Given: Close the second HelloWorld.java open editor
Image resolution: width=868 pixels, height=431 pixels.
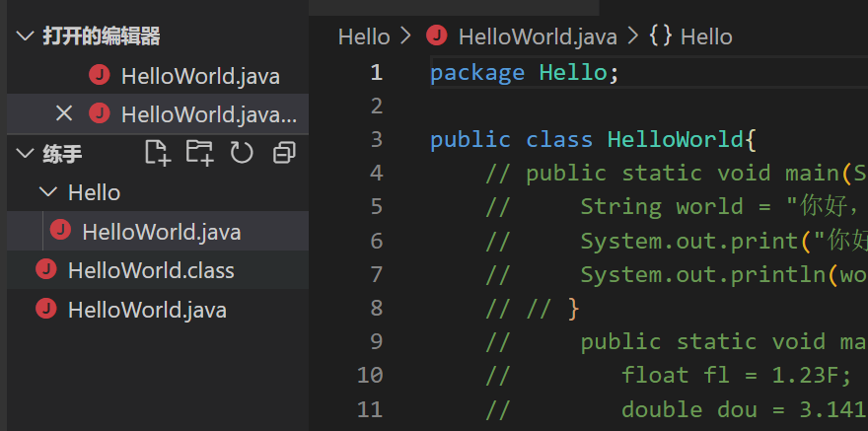Looking at the screenshot, I should pyautogui.click(x=64, y=113).
